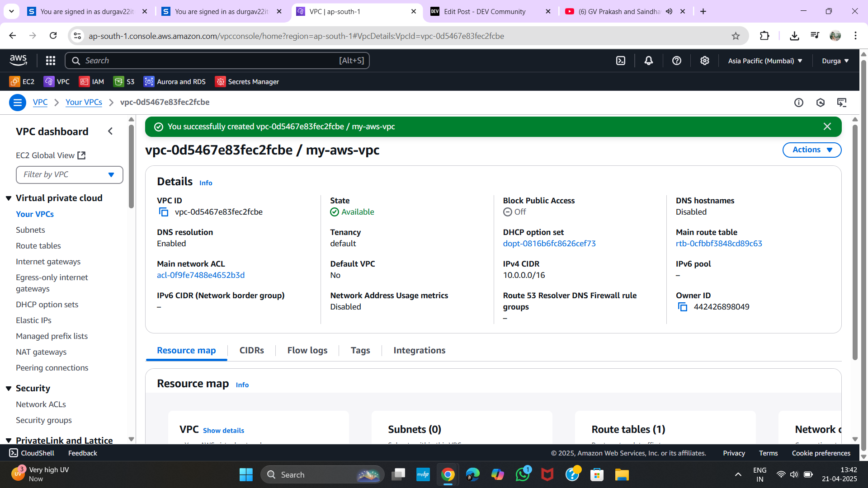Viewport: 868px width, 488px height.
Task: Open the info panel icon near breadcrumb
Action: coord(799,103)
